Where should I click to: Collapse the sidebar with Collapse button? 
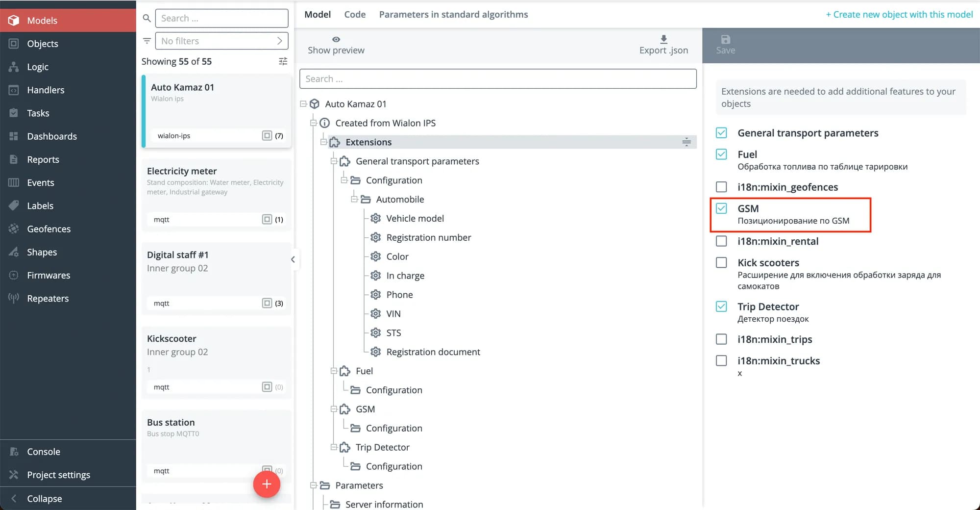44,499
